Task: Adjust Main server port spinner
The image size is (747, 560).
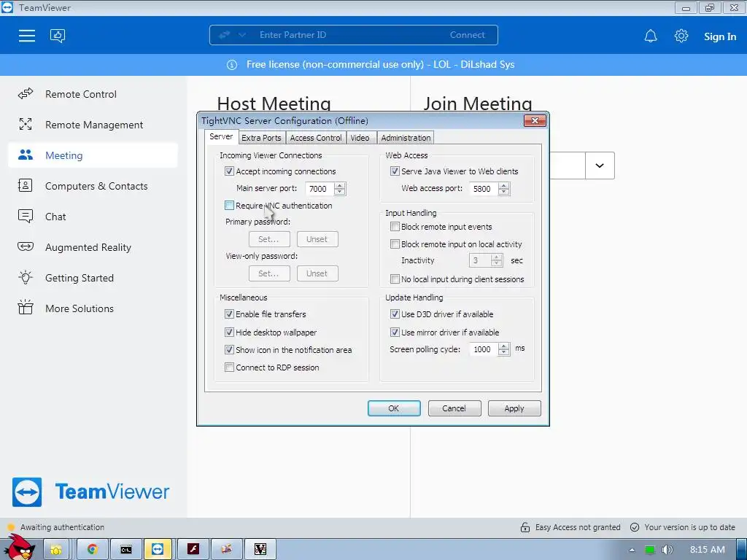Action: pyautogui.click(x=340, y=189)
